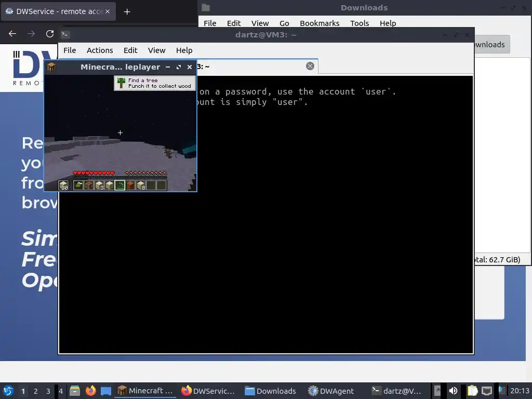Open the volume control in system tray

pos(453,391)
